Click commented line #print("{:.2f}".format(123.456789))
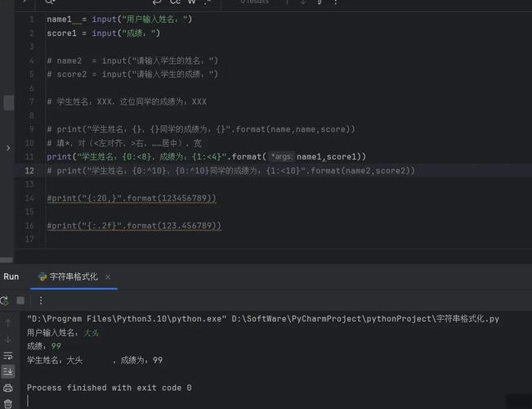The height and width of the screenshot is (409, 532). (x=134, y=226)
